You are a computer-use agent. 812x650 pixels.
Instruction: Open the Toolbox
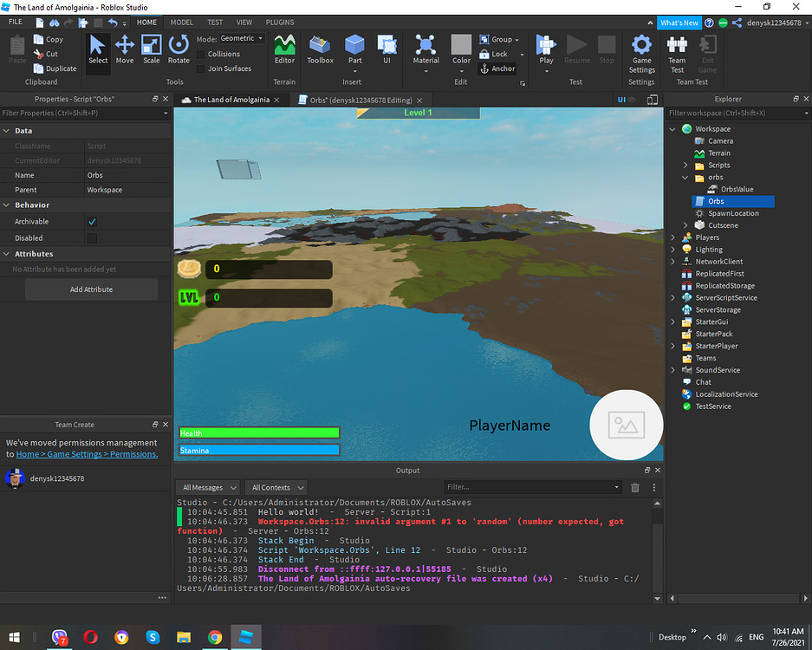pos(320,49)
